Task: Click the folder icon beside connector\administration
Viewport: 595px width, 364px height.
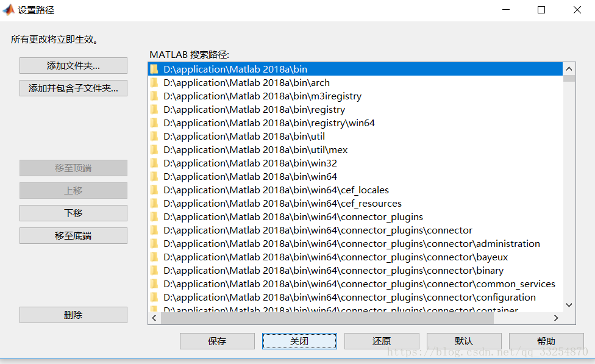Action: [x=154, y=244]
